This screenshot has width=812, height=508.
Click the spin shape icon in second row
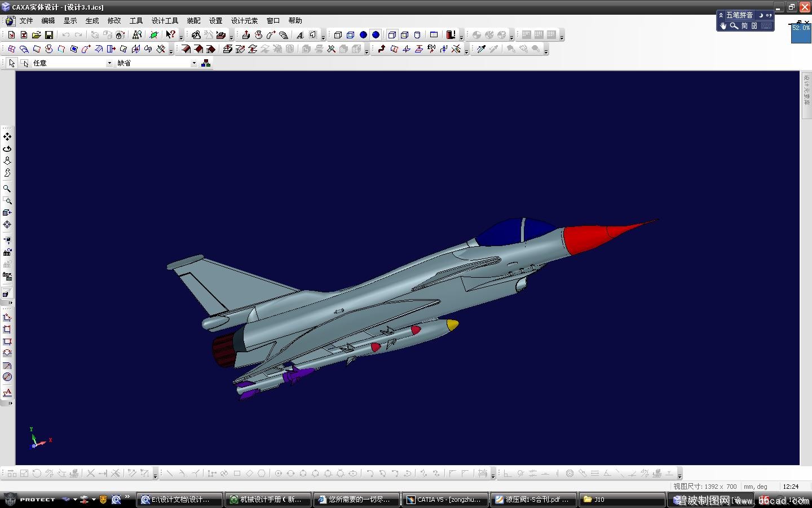click(49, 49)
